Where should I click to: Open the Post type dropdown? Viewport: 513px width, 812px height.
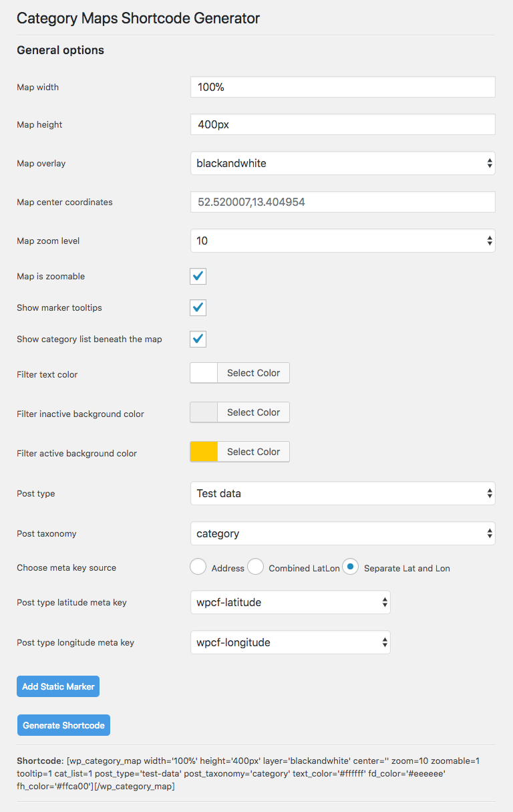point(343,494)
